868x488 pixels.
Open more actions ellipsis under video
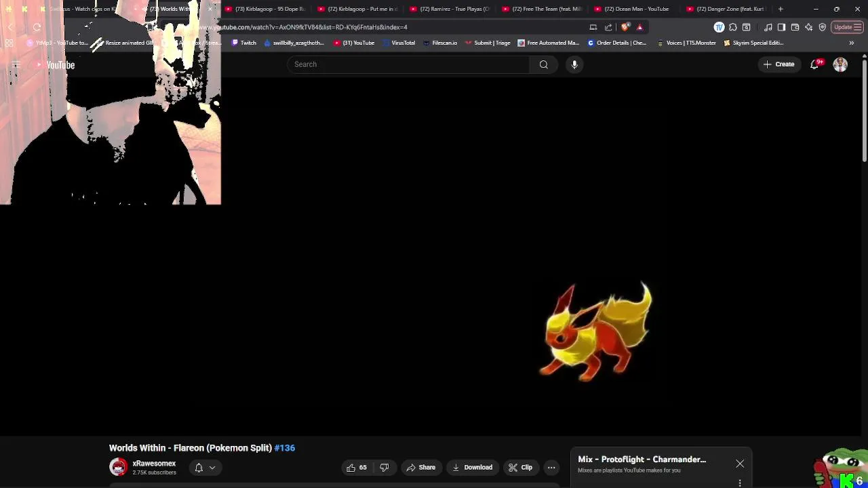point(551,468)
